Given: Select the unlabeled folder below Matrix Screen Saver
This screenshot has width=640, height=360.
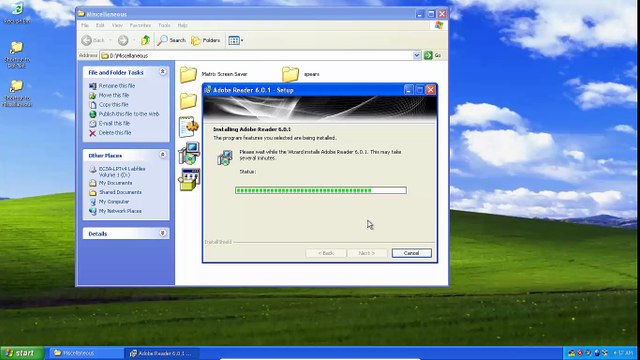Looking at the screenshot, I should click(x=188, y=101).
